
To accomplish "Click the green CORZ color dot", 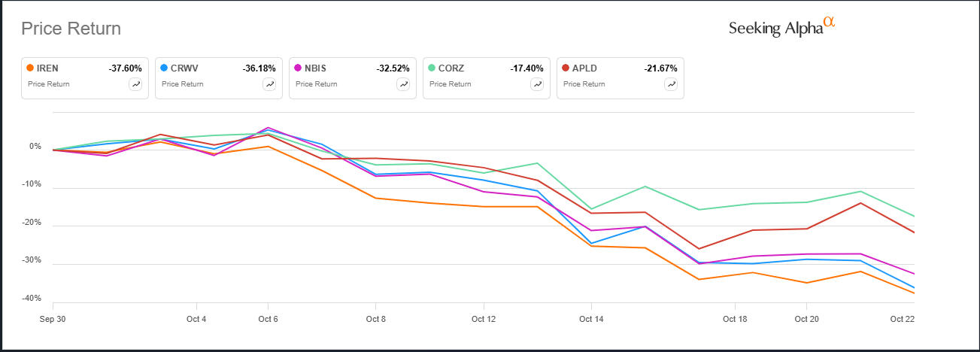I will 432,68.
